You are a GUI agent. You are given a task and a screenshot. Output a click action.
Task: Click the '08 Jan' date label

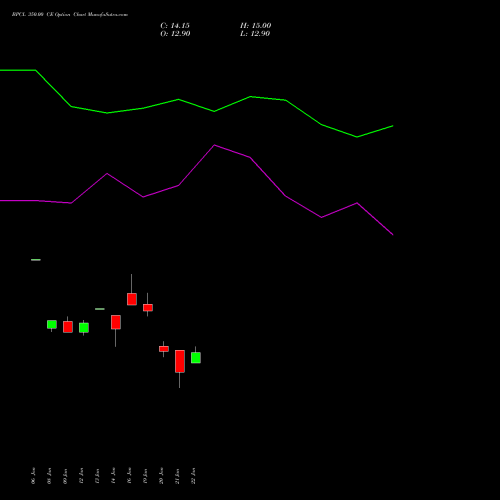point(49,476)
